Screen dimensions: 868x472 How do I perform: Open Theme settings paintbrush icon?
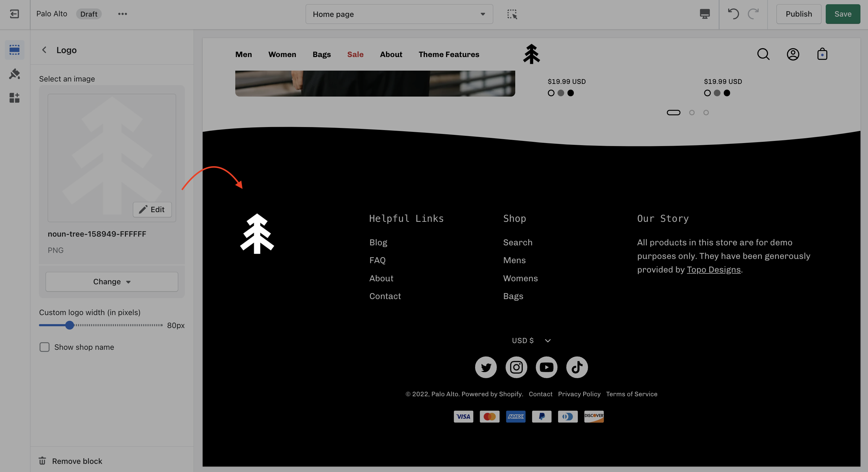(14, 74)
